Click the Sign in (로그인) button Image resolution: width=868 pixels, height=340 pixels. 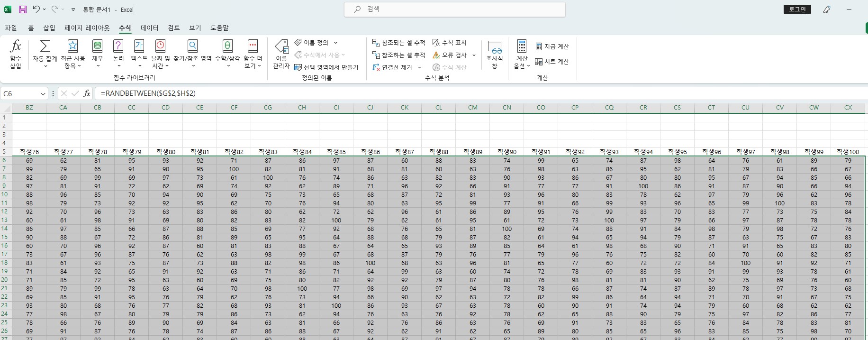[797, 9]
